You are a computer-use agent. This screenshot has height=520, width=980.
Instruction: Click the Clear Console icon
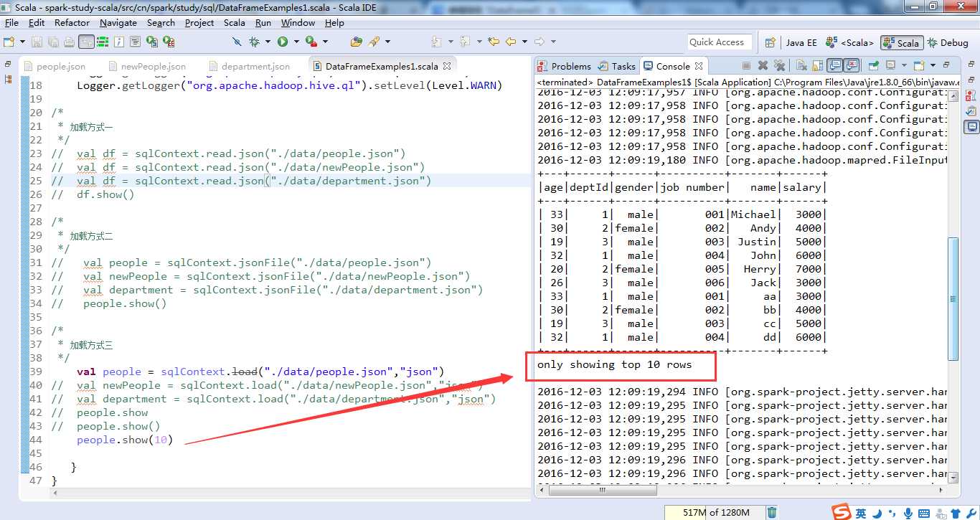pyautogui.click(x=801, y=65)
